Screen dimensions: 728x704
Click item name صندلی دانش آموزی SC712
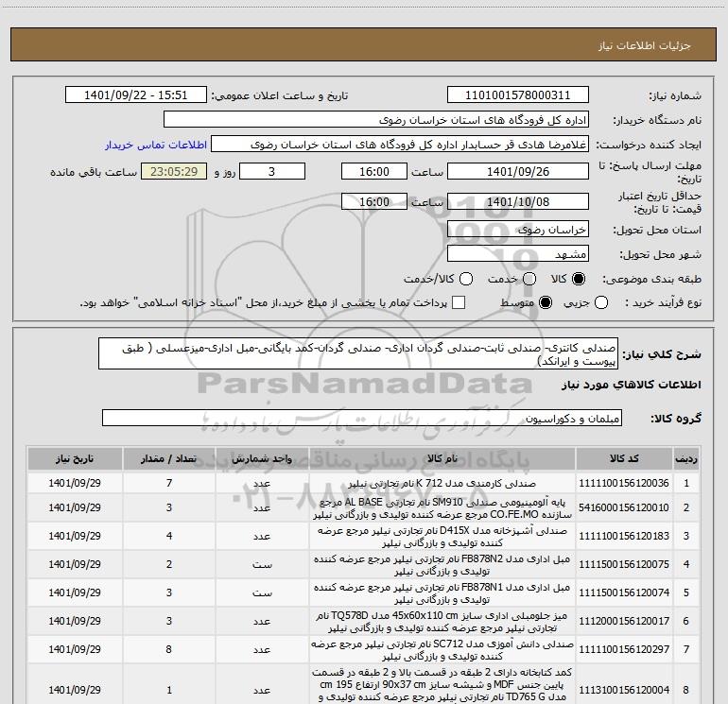pyautogui.click(x=442, y=650)
